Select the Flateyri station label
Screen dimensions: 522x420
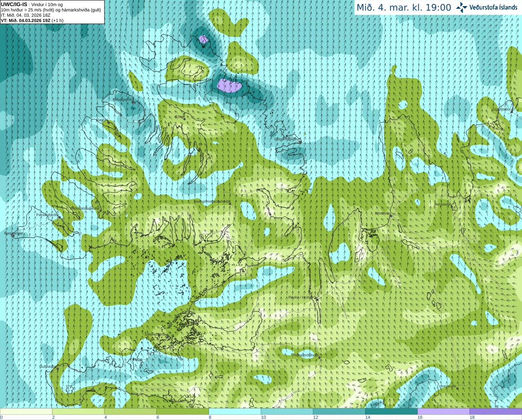[x=102, y=120]
